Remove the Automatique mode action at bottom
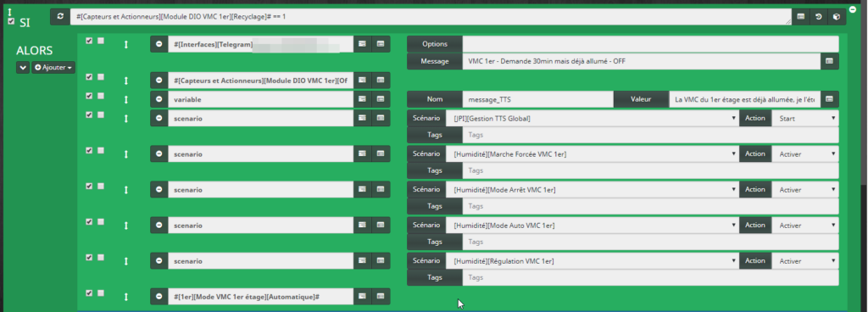 pos(159,297)
